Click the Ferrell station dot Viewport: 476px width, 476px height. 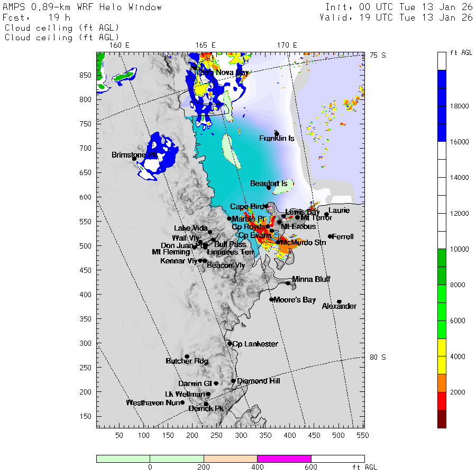pyautogui.click(x=330, y=236)
